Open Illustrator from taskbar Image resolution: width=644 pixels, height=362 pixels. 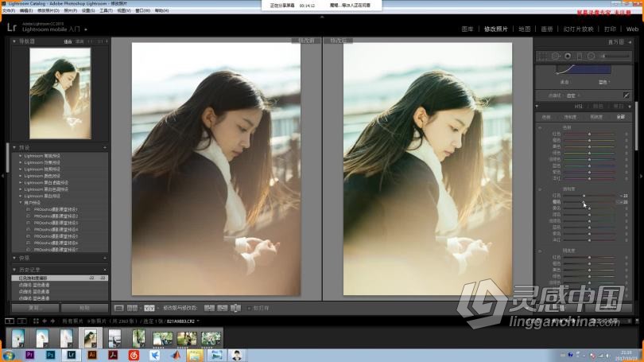[92, 355]
